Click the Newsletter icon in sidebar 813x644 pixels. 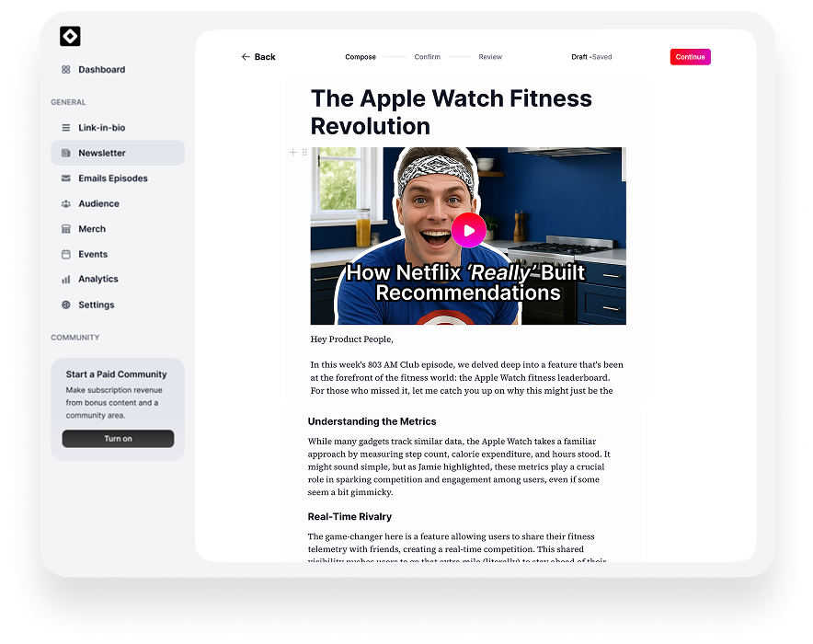click(x=66, y=153)
